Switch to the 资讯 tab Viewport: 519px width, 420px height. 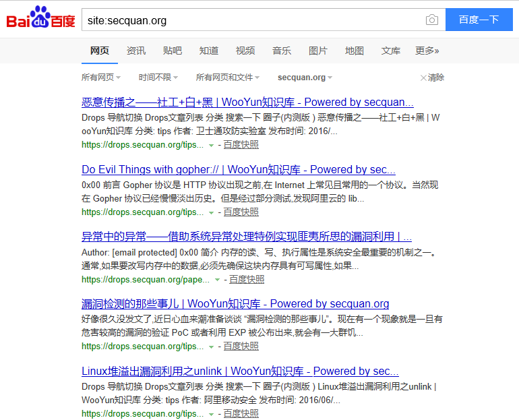(x=136, y=51)
